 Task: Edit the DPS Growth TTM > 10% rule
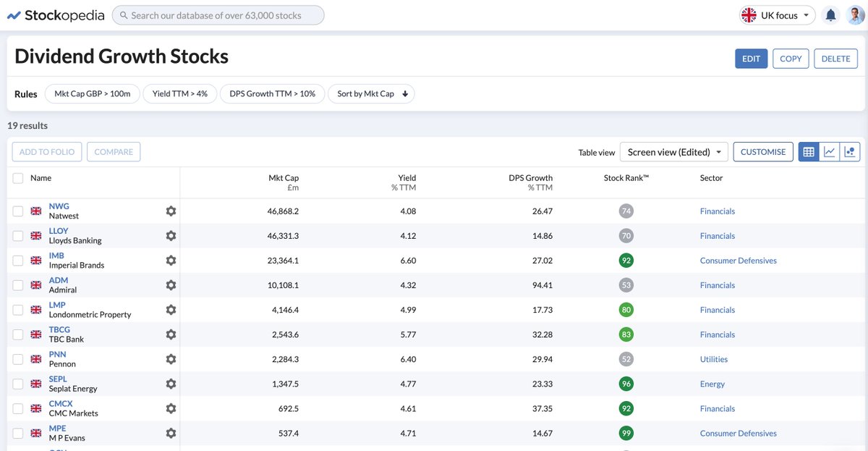click(272, 94)
